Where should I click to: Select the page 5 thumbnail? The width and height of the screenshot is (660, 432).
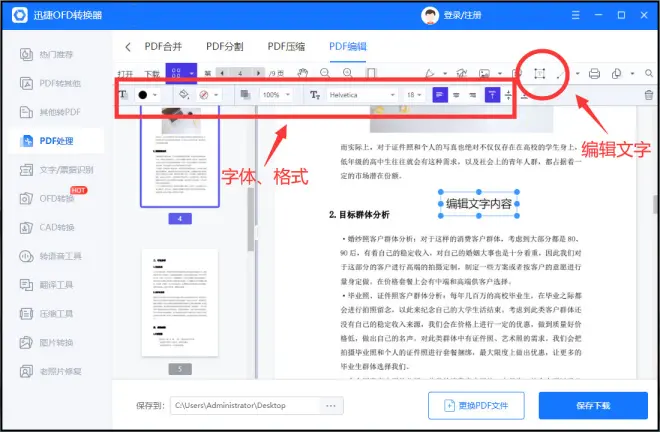coord(180,303)
